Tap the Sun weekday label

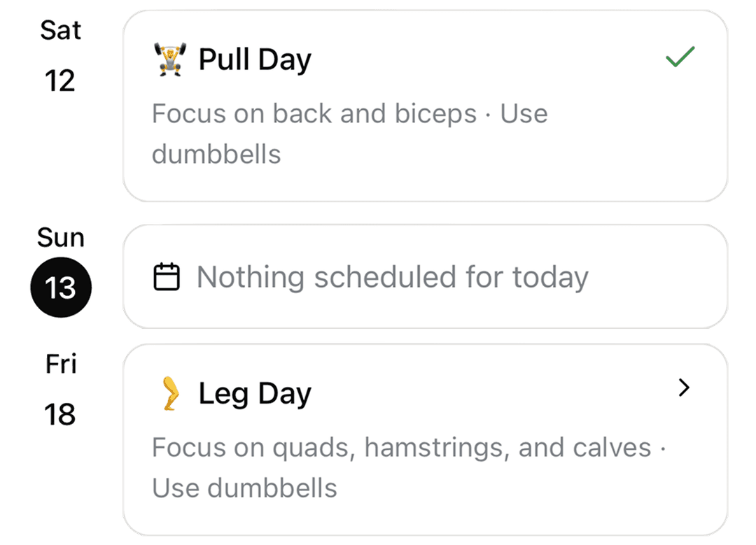click(x=60, y=239)
